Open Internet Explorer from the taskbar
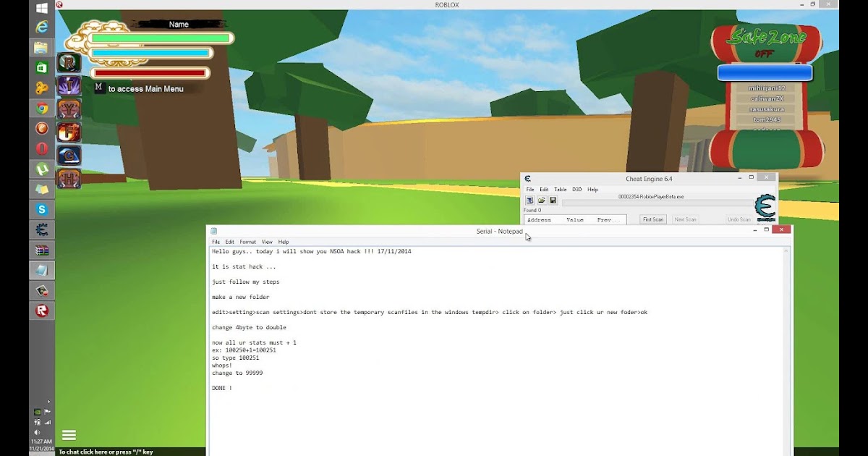 [x=42, y=27]
